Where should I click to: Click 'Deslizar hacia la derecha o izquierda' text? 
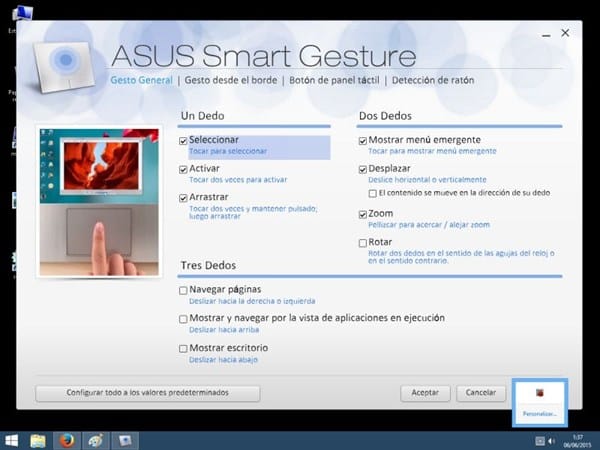tap(252, 302)
